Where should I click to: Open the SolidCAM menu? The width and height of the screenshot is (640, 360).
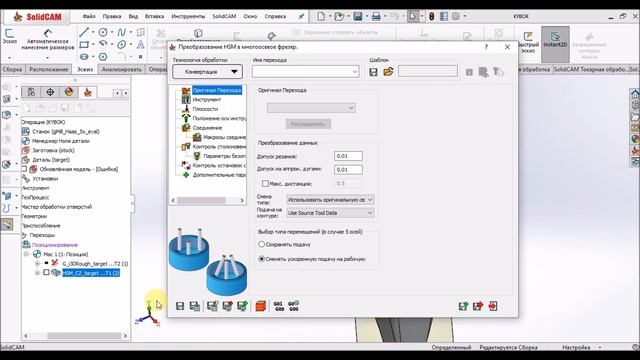pyautogui.click(x=224, y=16)
